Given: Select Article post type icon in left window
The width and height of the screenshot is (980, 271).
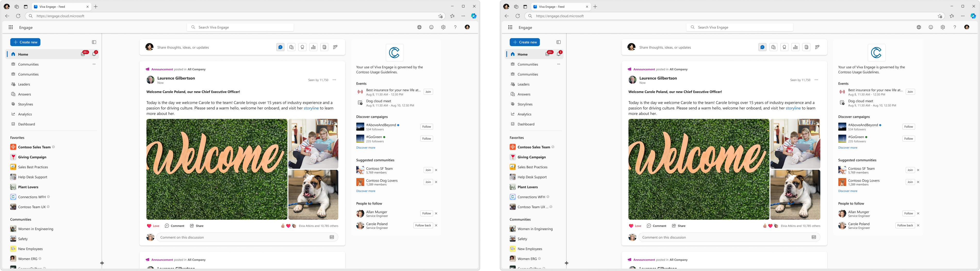Looking at the screenshot, I should (324, 47).
